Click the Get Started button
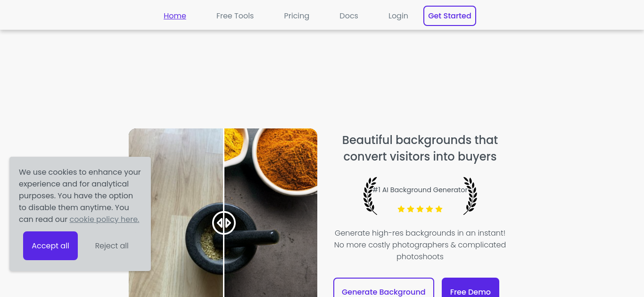 pos(450,16)
